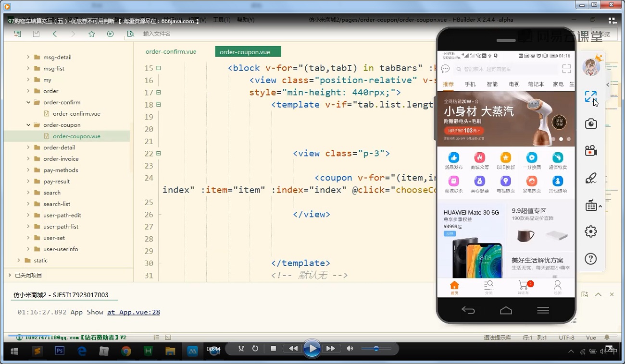Click the forward arrow toolbar icon

pos(73,34)
